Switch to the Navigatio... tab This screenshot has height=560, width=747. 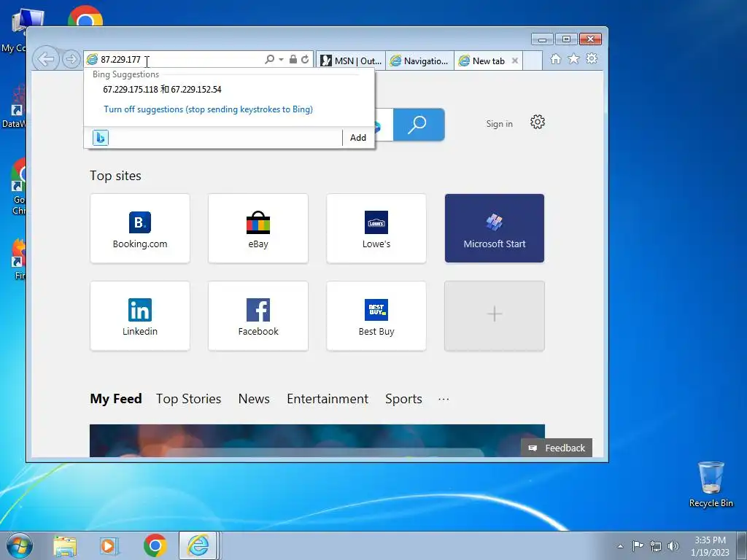[419, 61]
